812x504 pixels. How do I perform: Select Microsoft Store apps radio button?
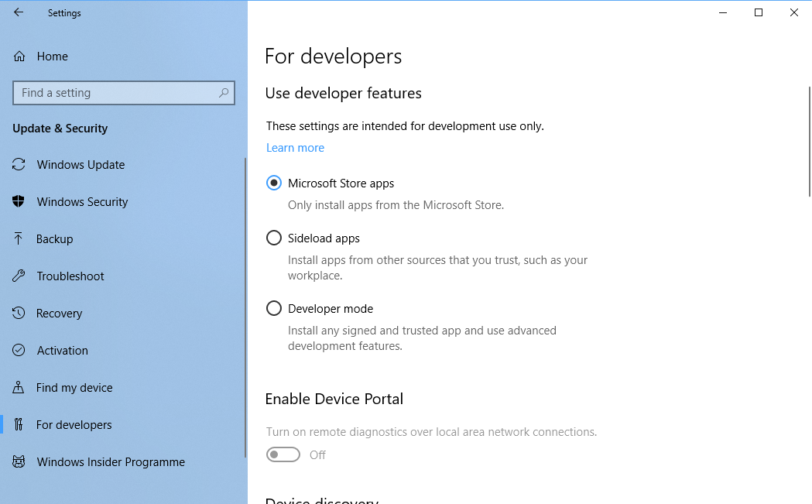point(274,183)
